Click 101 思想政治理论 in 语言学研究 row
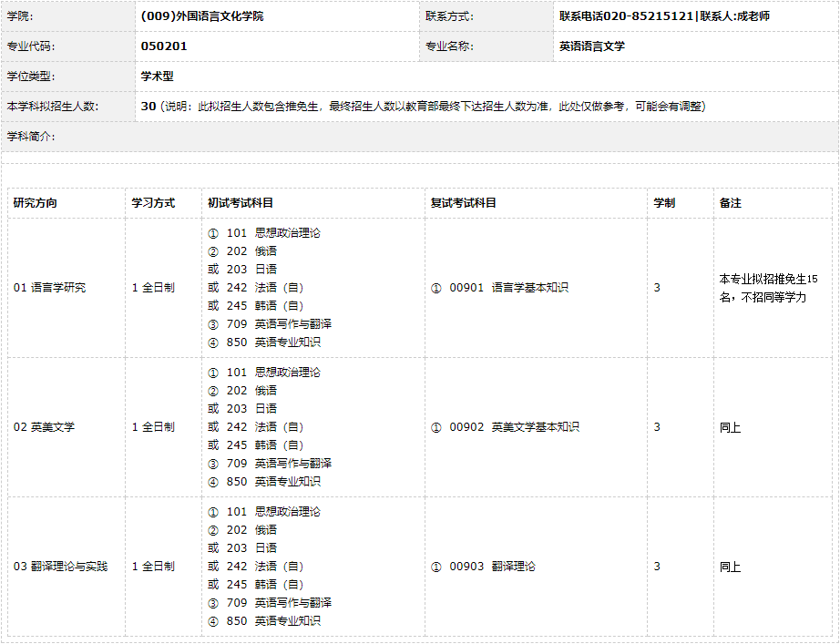 273,233
